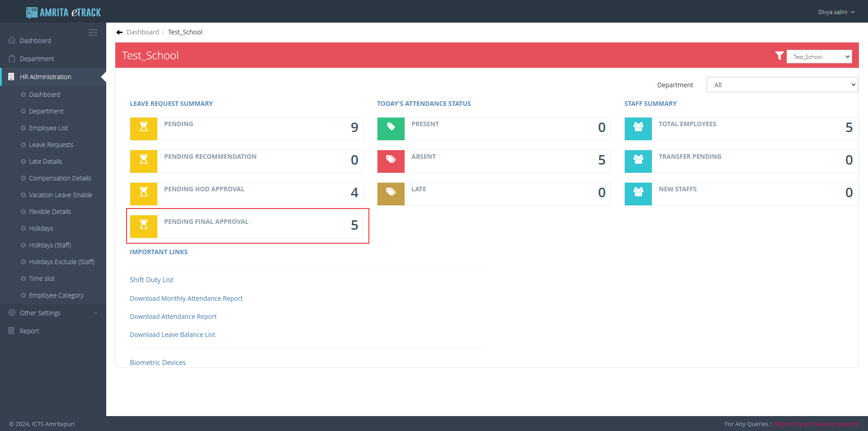Open the Divya salini user menu
Image resolution: width=868 pixels, height=431 pixels.
(x=836, y=12)
